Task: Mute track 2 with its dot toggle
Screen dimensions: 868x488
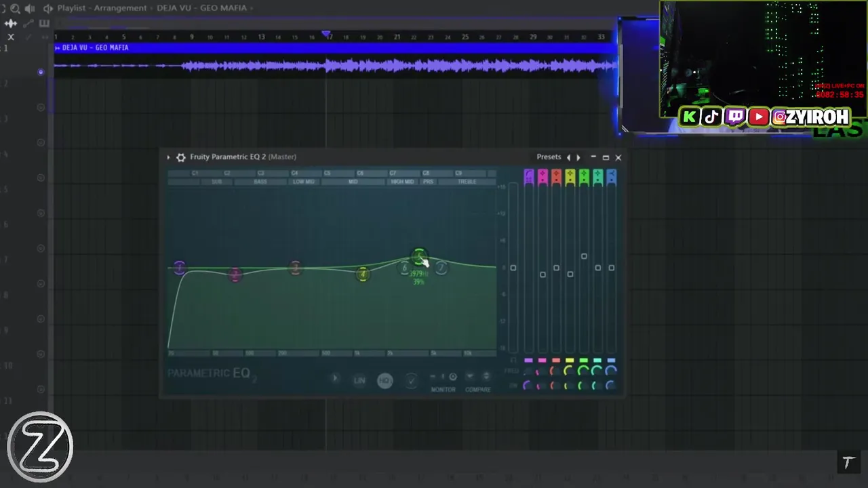Action: click(41, 107)
